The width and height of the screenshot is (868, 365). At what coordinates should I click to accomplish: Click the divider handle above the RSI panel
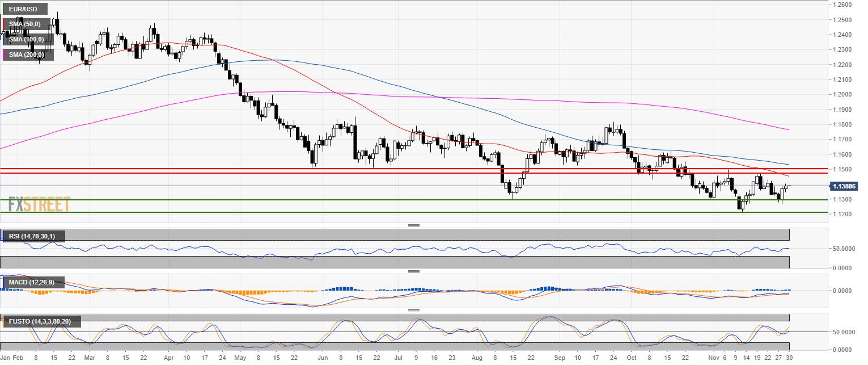pos(413,225)
